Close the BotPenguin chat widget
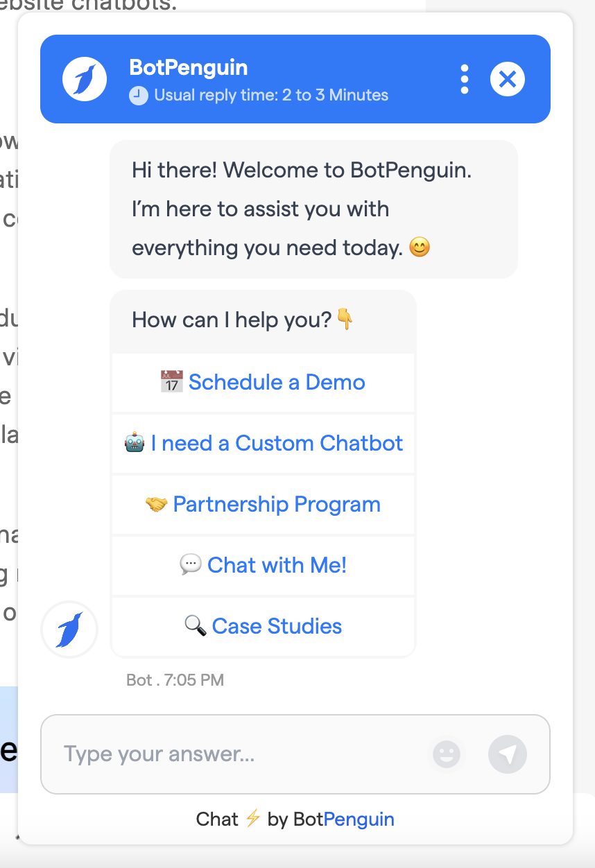595x868 pixels. [x=508, y=79]
